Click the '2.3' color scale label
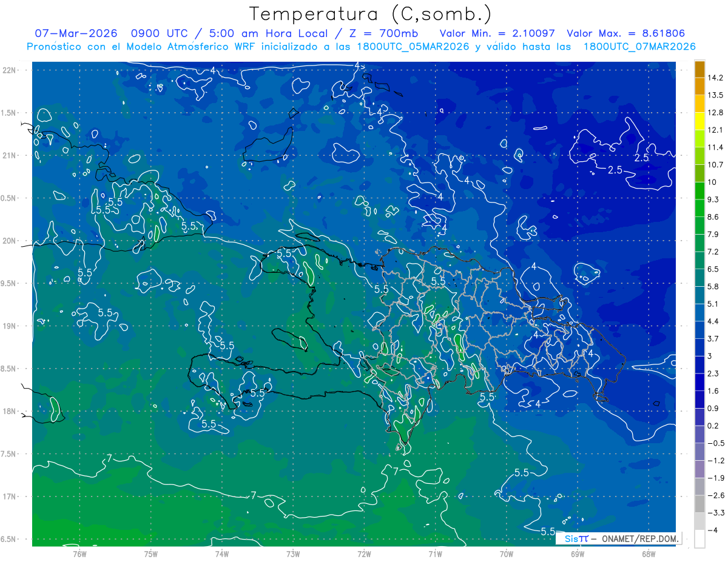The height and width of the screenshot is (562, 728). point(713,373)
